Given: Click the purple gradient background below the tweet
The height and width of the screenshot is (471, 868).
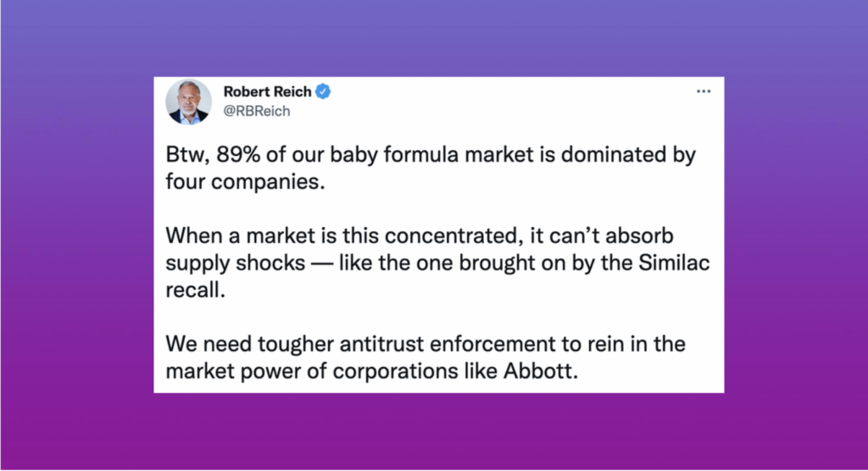Looking at the screenshot, I should pos(434,432).
